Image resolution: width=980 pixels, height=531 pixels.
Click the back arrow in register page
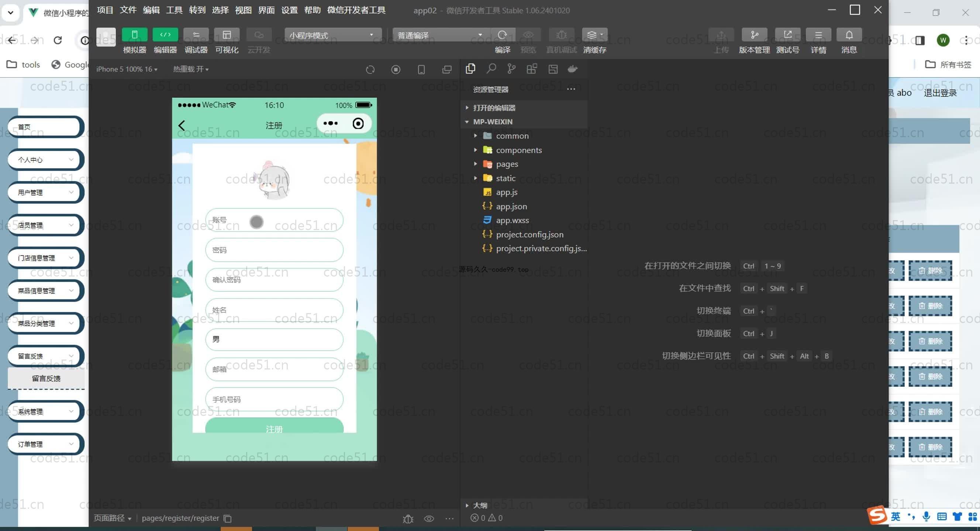pos(182,125)
